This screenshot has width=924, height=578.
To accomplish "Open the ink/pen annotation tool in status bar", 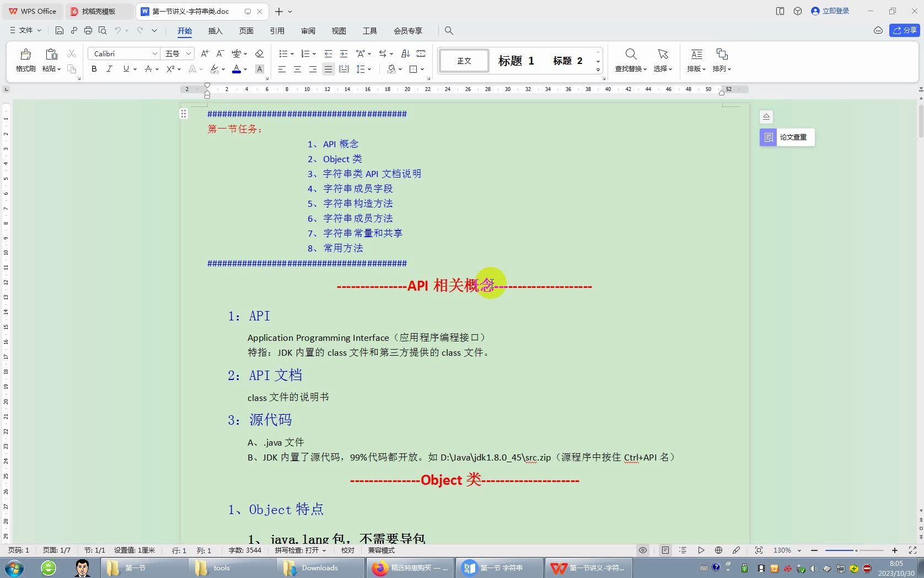I will tap(737, 550).
